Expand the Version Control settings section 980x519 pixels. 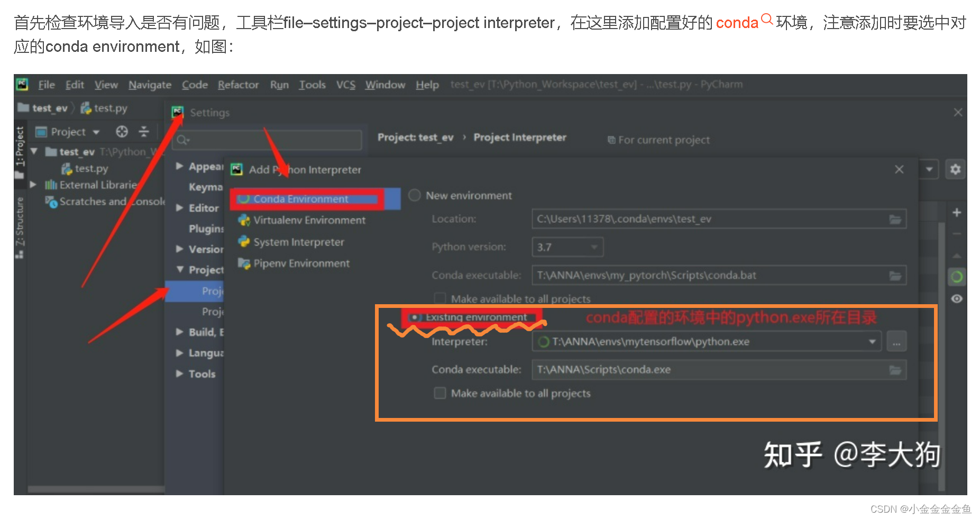click(180, 249)
